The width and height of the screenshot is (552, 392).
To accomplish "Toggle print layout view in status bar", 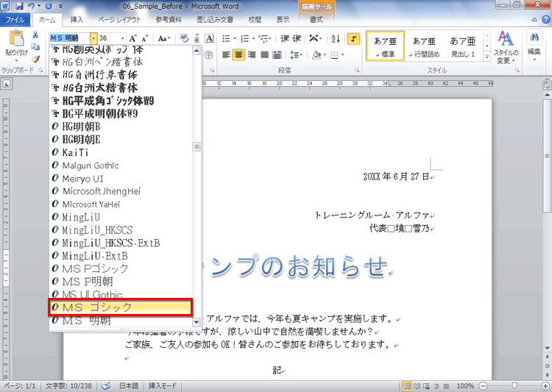I will click(406, 386).
